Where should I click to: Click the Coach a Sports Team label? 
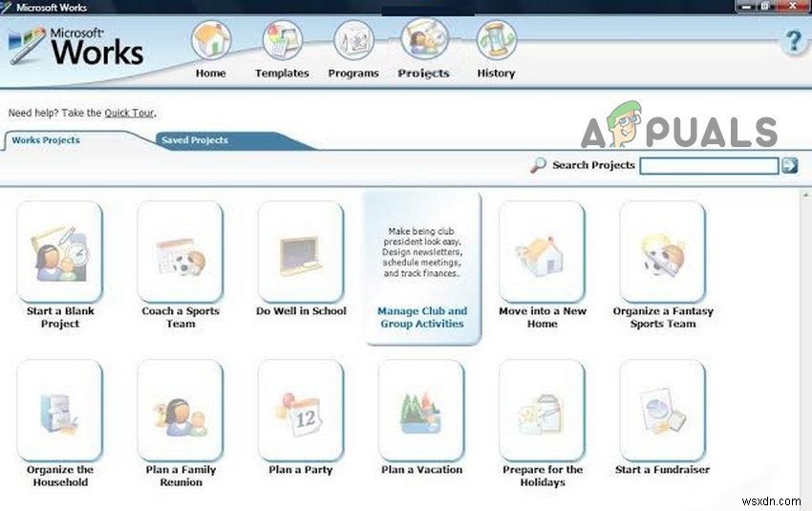181,317
